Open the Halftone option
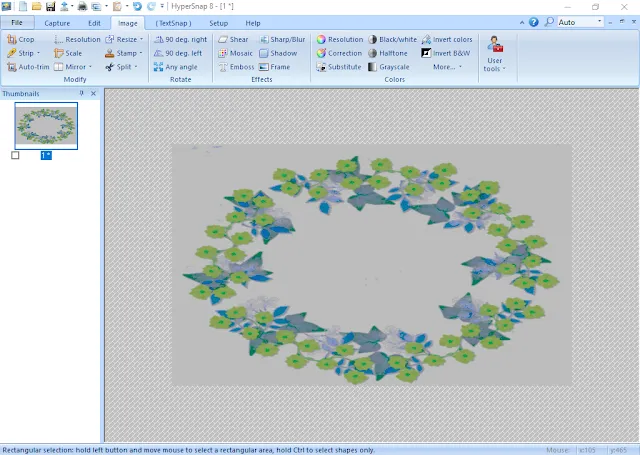This screenshot has height=455, width=640. (x=388, y=53)
